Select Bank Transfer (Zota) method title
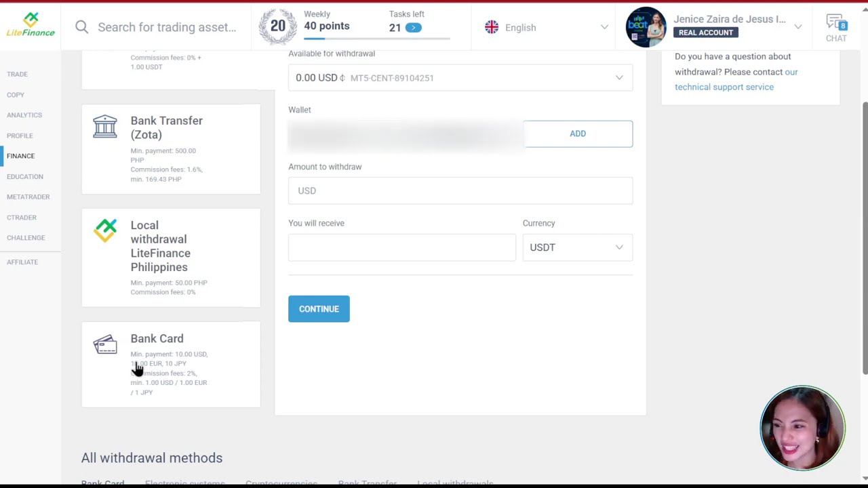This screenshot has height=488, width=868. click(167, 127)
